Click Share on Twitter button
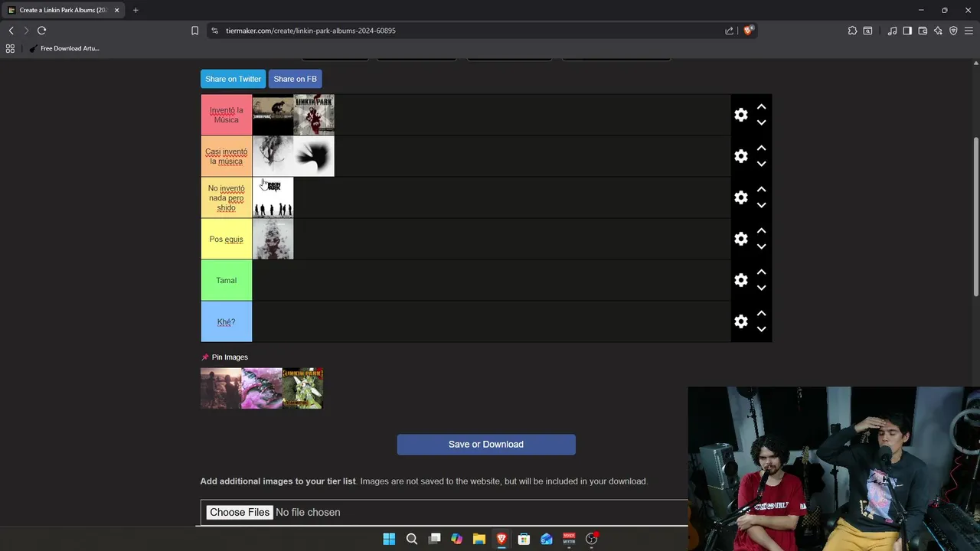Screen dimensions: 980x551 click(233, 79)
